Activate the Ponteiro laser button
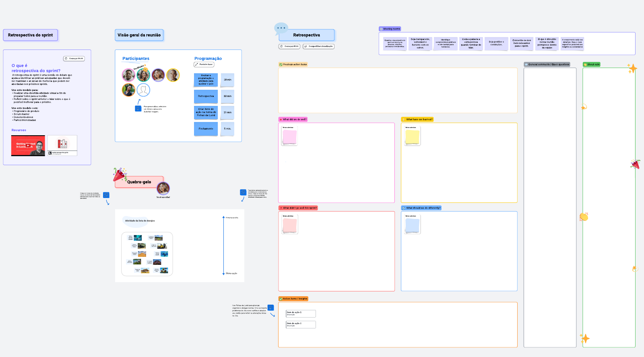The height and width of the screenshot is (357, 644). (204, 64)
